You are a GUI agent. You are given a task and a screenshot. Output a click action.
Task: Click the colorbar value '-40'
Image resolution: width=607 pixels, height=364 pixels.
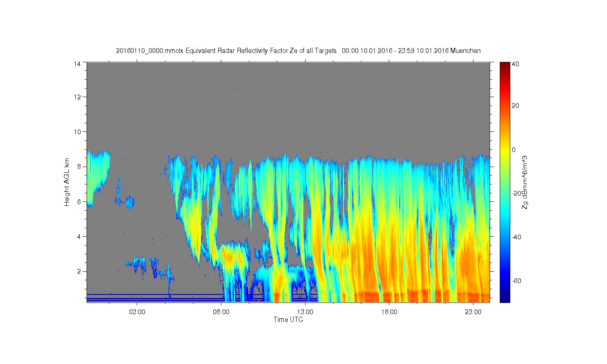516,237
